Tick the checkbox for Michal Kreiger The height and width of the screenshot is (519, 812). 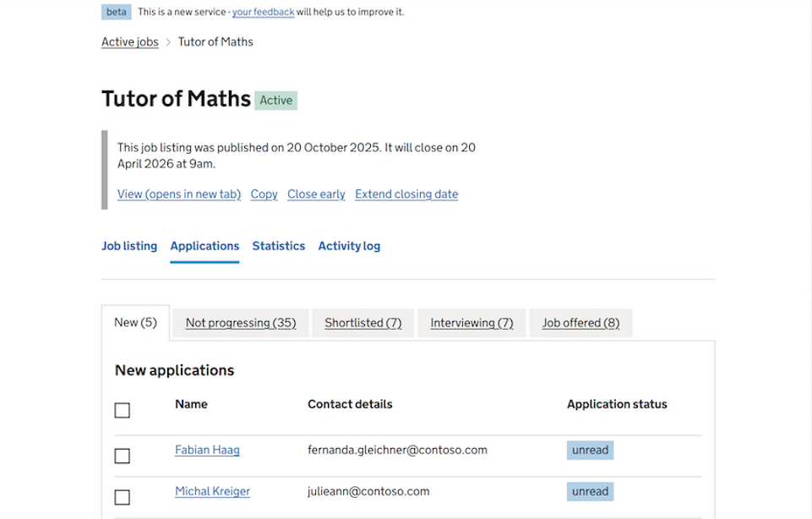tap(123, 497)
